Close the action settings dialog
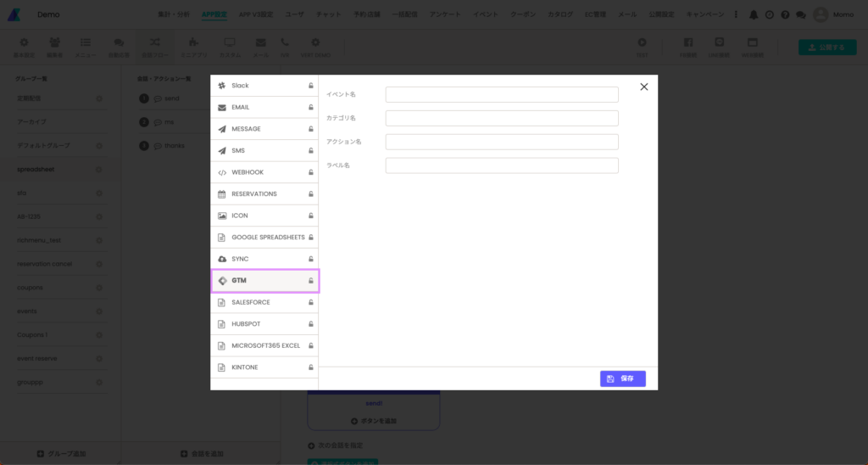 (x=644, y=87)
